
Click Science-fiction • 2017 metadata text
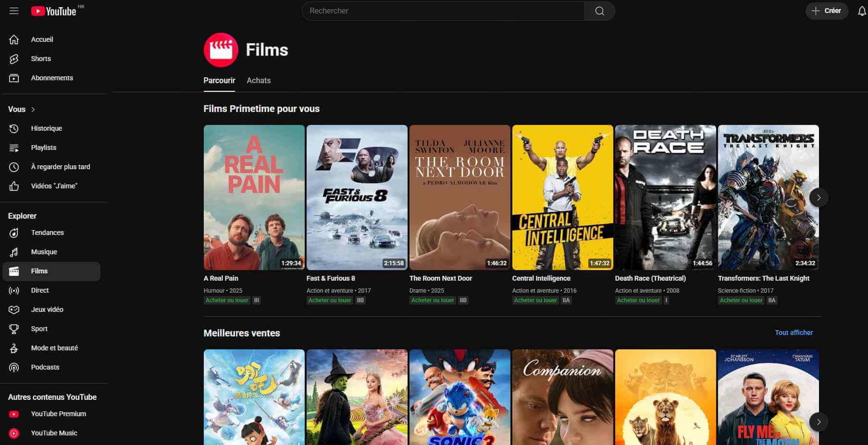(x=746, y=291)
